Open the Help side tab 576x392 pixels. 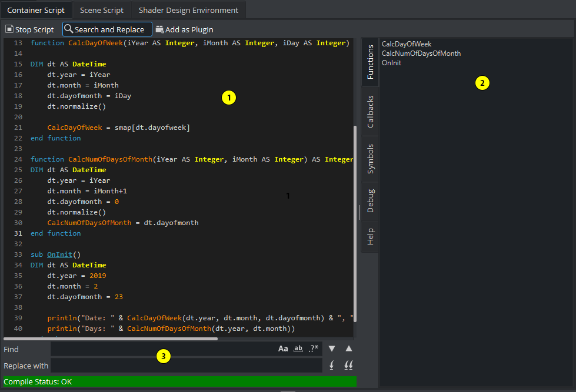[x=370, y=236]
